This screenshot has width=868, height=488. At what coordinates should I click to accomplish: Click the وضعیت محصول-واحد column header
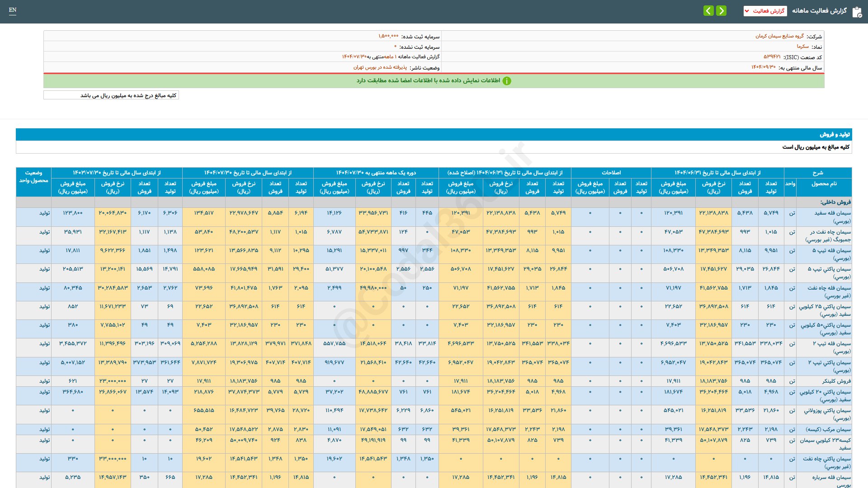pyautogui.click(x=33, y=177)
